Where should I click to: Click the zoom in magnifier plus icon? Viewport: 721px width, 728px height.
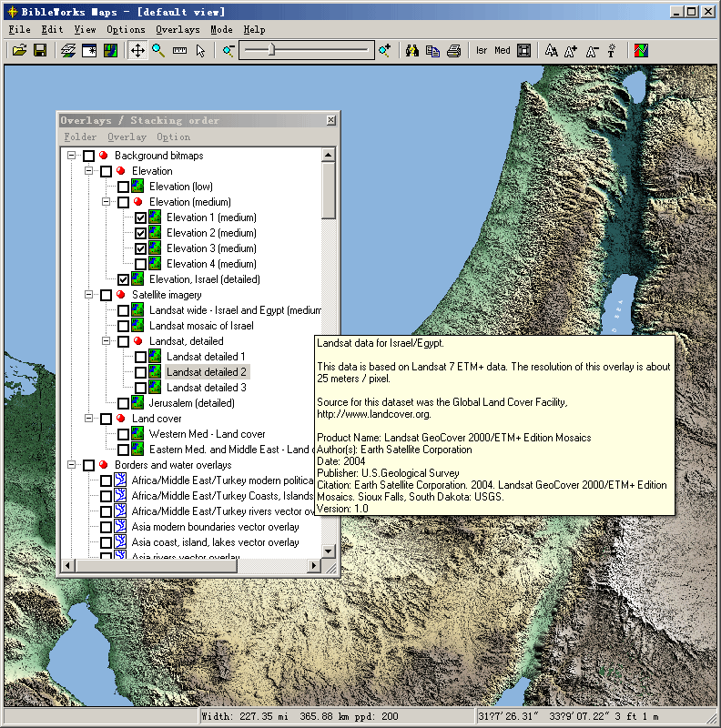(x=384, y=50)
